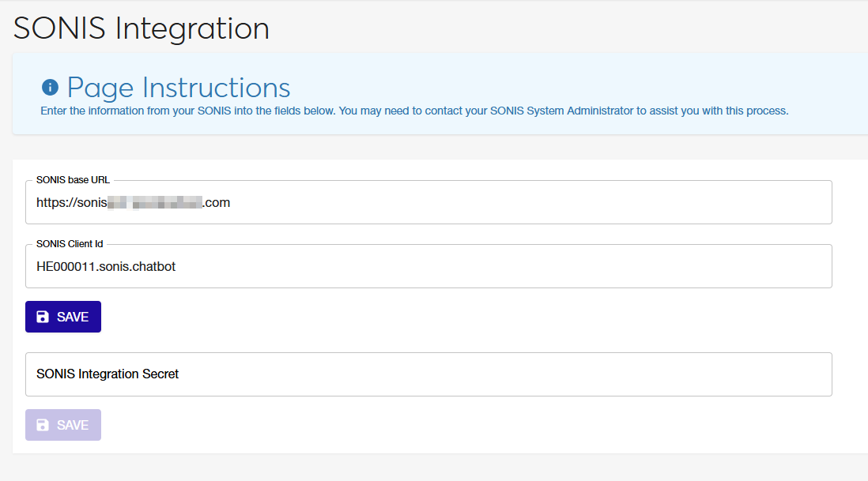
Task: Place cursor on "https://sonis" in the URL field
Action: click(71, 203)
